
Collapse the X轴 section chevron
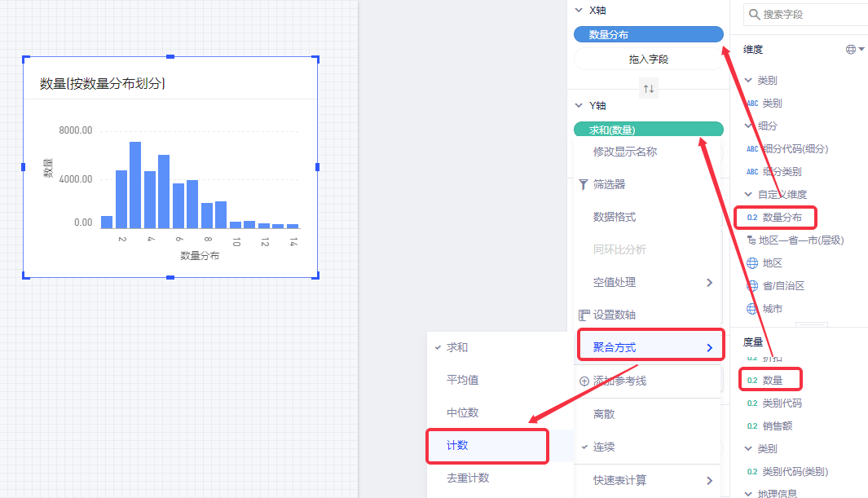pos(579,11)
